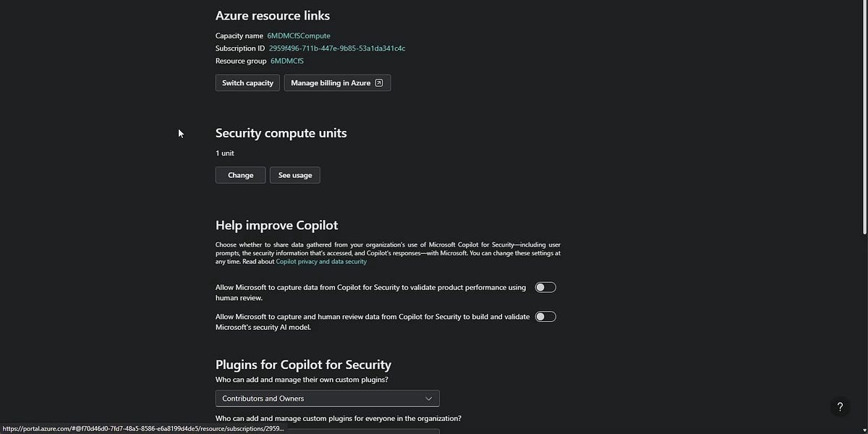Click Manage billing in Azure button

[337, 83]
